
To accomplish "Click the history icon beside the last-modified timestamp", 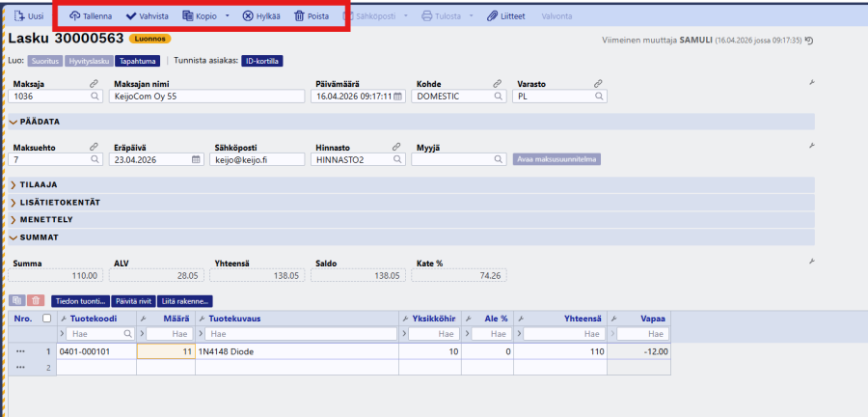I will [x=808, y=41].
